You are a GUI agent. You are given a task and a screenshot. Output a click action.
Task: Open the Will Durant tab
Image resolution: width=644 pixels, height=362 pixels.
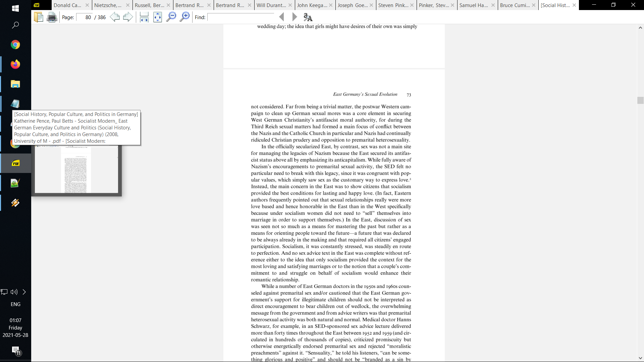click(271, 5)
